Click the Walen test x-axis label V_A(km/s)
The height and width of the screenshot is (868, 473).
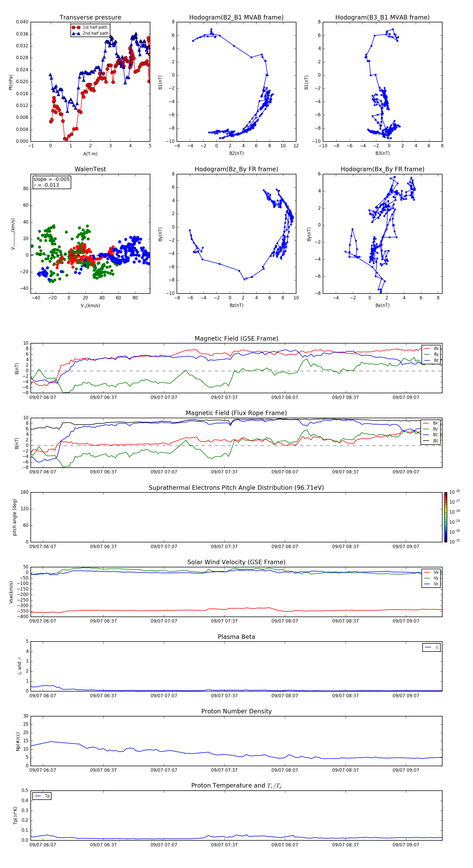90,306
